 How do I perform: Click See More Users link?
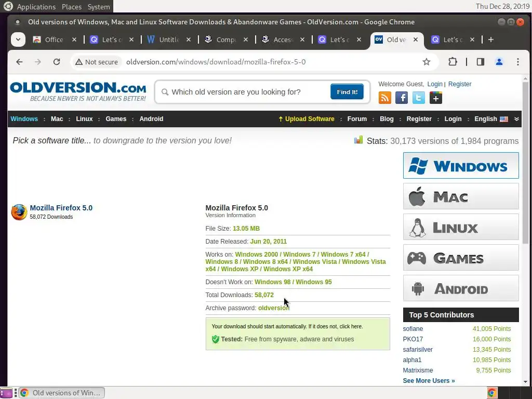coord(429,381)
